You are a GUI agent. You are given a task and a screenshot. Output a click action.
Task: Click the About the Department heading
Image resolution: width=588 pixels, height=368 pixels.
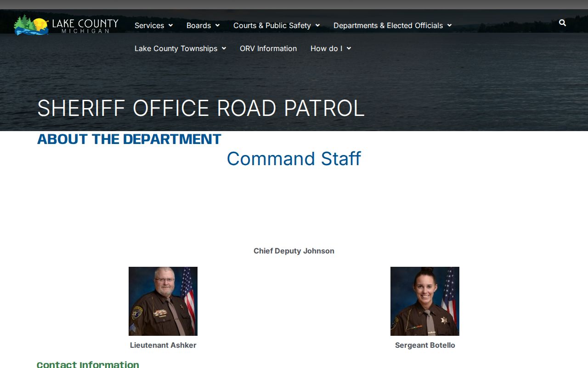(129, 139)
